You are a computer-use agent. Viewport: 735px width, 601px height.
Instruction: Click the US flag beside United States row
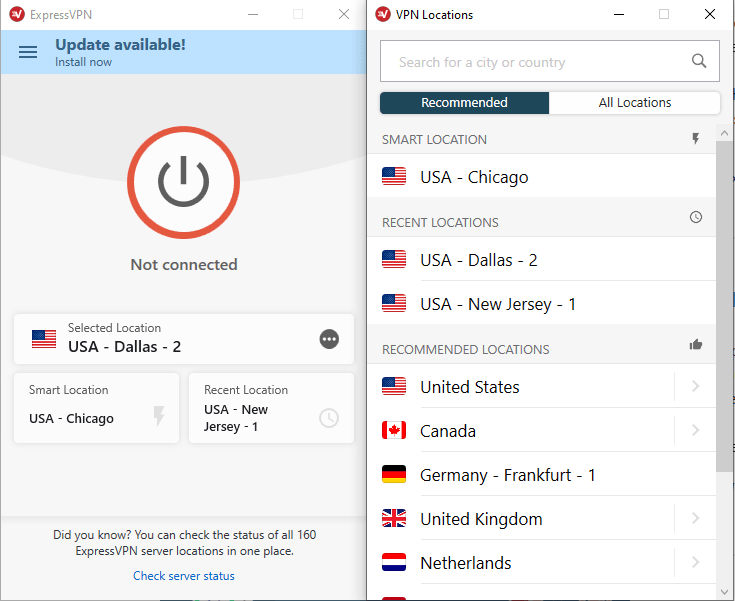394,386
